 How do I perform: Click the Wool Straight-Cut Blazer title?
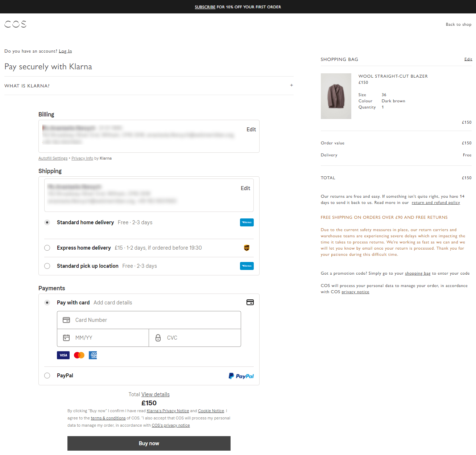[x=393, y=76]
